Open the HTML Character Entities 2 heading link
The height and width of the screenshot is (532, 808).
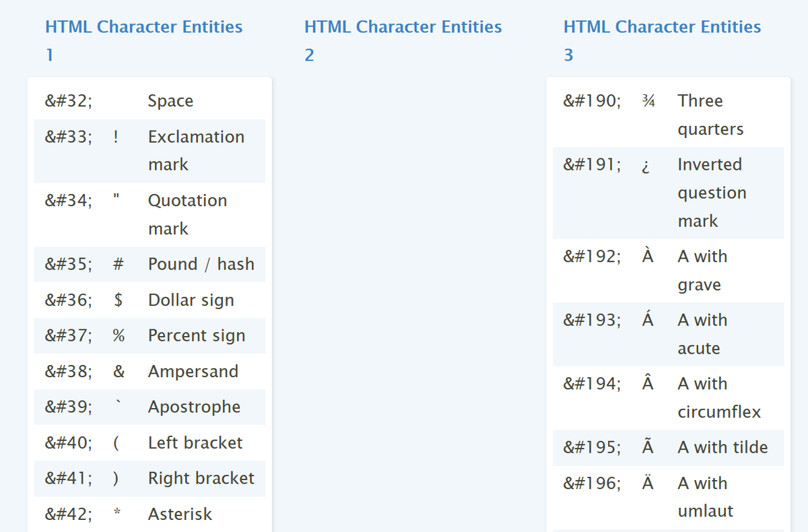(x=403, y=28)
